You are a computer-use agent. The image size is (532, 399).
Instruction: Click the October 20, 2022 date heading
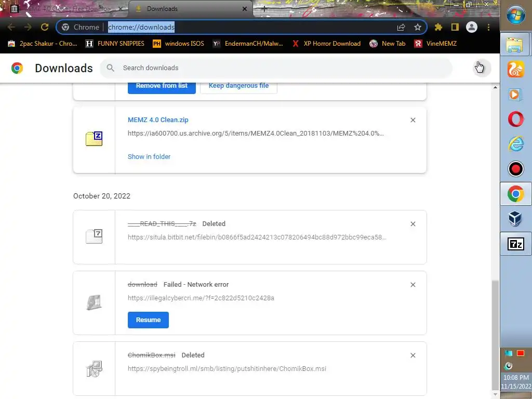click(102, 196)
